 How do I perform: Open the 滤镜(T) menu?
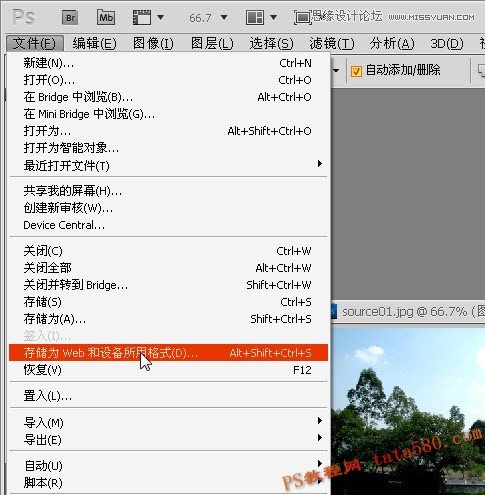click(332, 43)
